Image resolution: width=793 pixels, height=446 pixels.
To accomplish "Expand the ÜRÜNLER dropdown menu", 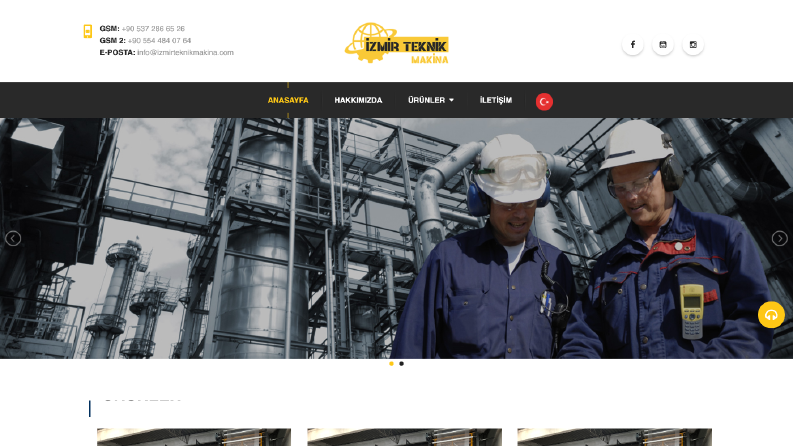I will click(x=430, y=100).
